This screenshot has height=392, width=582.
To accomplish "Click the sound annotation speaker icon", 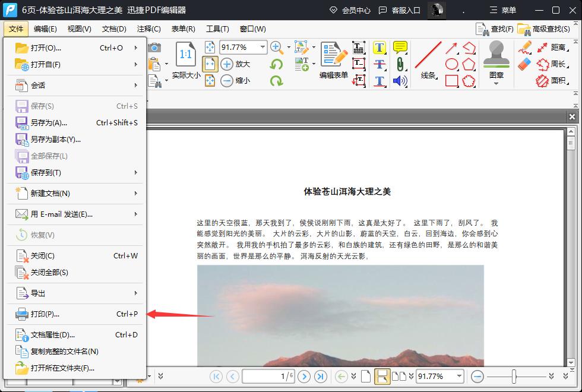I will pos(399,80).
